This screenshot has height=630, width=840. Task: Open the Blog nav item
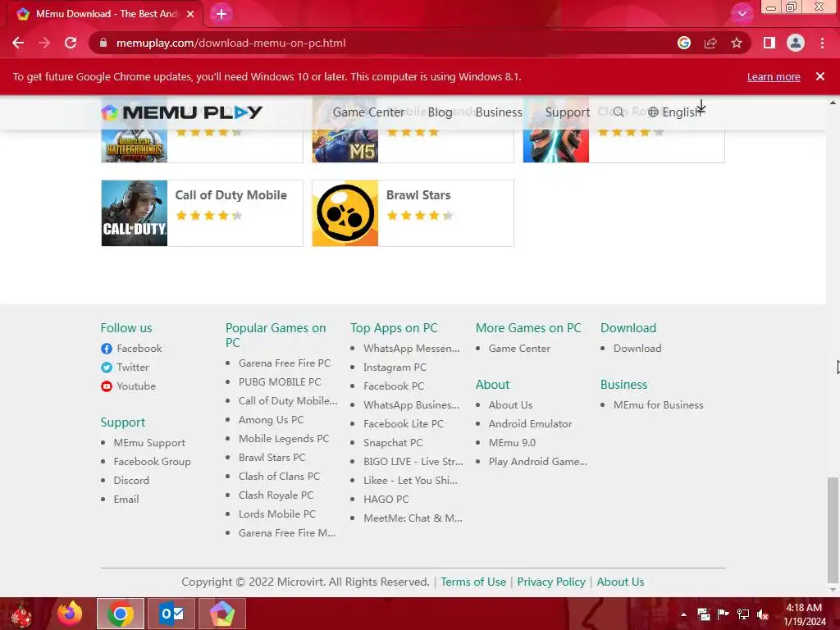coord(440,112)
